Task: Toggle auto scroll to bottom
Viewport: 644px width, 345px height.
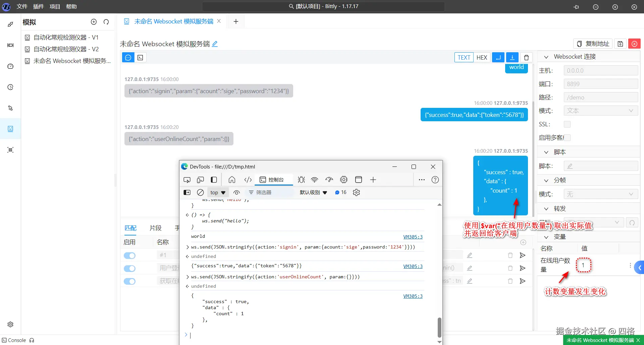Action: click(x=512, y=58)
